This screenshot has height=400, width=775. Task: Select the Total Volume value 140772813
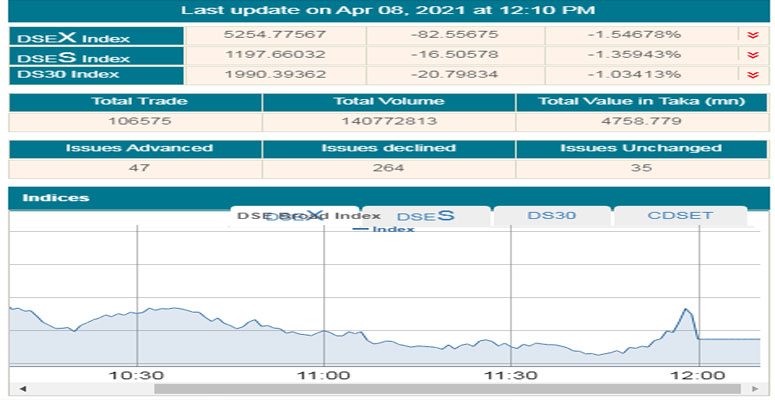[389, 121]
